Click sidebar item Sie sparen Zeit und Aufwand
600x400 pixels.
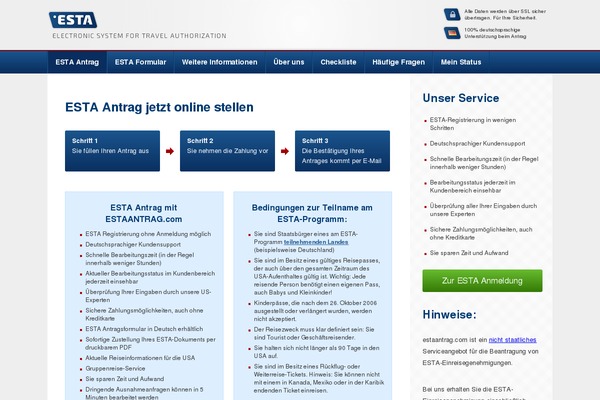pyautogui.click(x=469, y=253)
